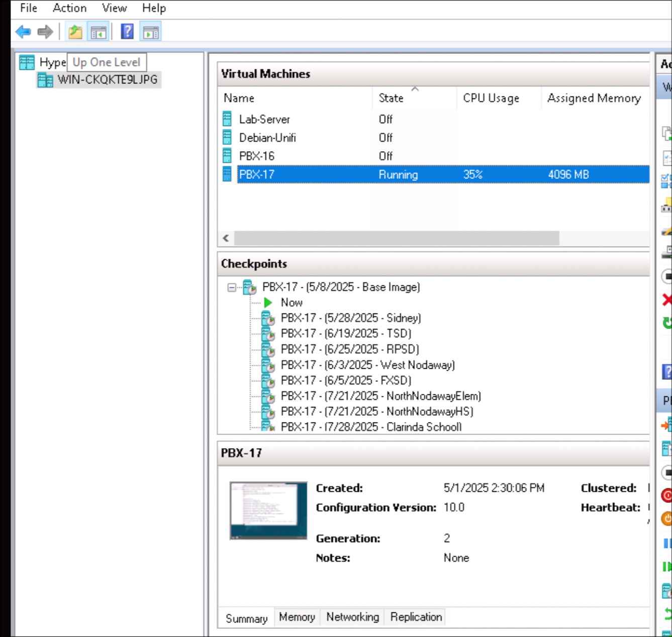Toggle the Show/Hide Action Pane button

151,32
